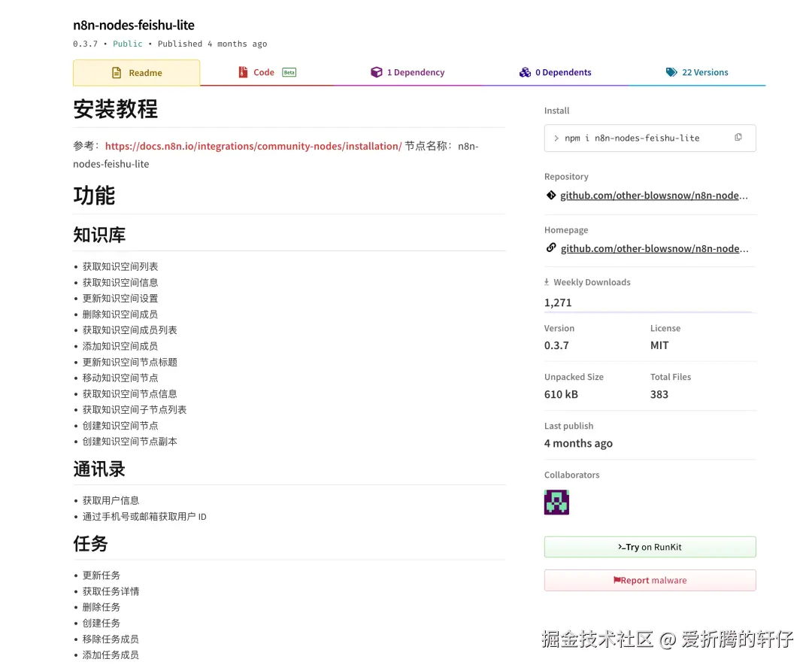Click the list item 更新知识空间设置
Viewport: 812px width, 668px height.
120,299
